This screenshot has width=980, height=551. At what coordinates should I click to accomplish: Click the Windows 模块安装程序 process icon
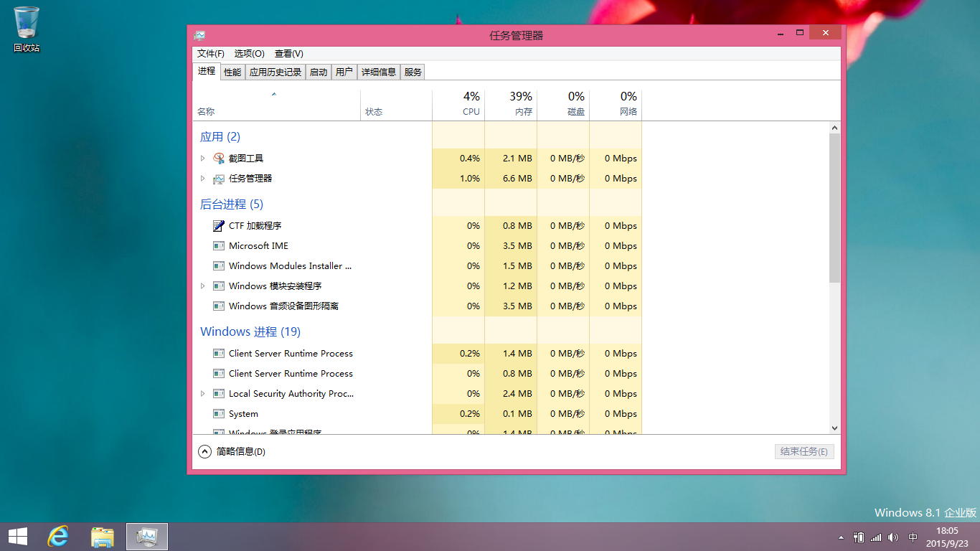click(219, 286)
